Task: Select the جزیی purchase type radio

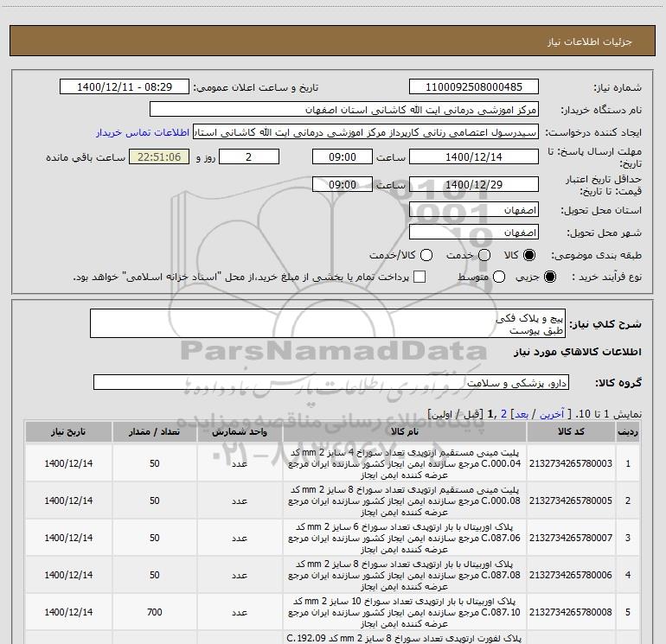Action: click(549, 277)
